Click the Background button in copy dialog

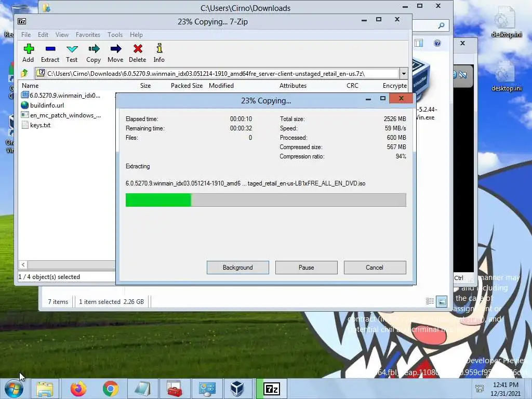coord(238,268)
